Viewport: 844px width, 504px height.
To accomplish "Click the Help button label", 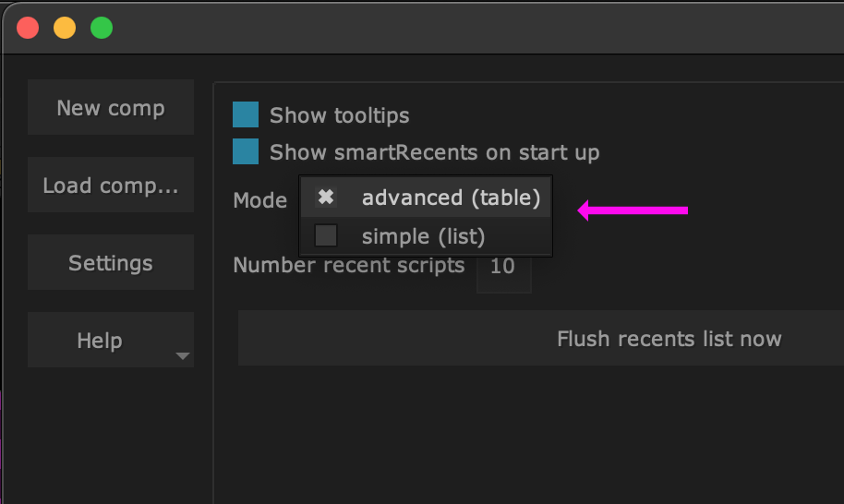I will [99, 341].
